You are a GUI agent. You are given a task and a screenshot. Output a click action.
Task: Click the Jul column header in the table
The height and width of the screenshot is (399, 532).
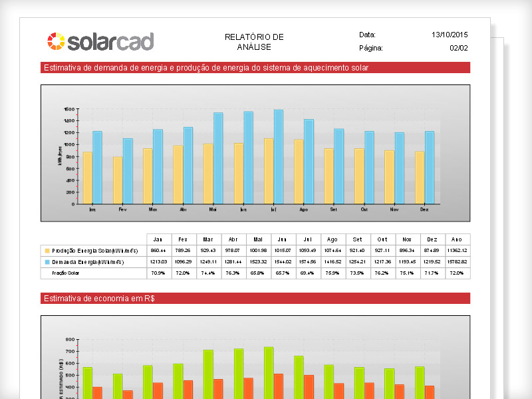[307, 239]
